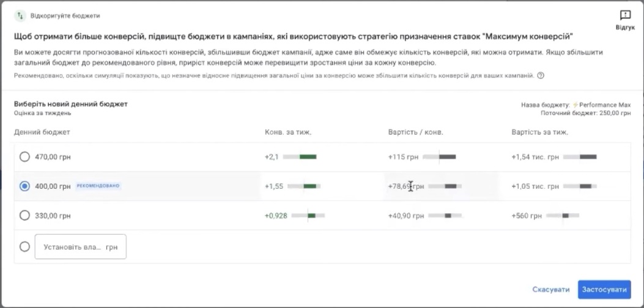Click the Performance Max lightning icon
This screenshot has width=644, height=308.
[x=575, y=105]
